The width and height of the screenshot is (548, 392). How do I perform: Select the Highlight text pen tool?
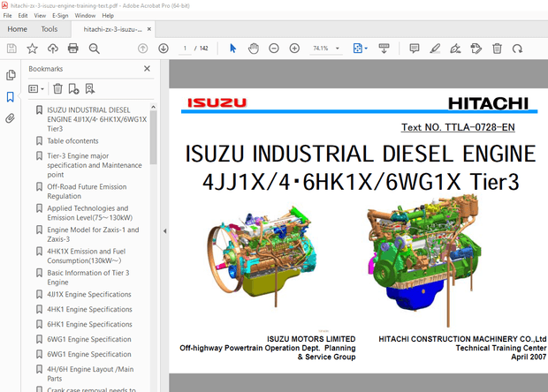click(x=435, y=49)
